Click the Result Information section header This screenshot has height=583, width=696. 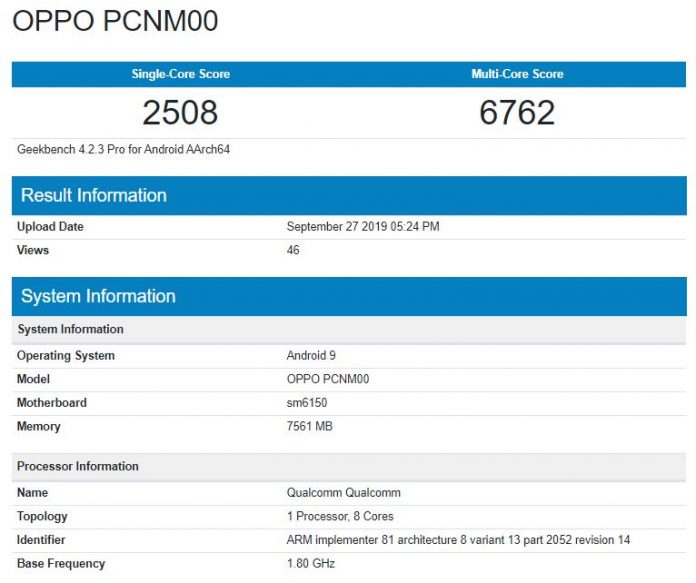pos(94,195)
